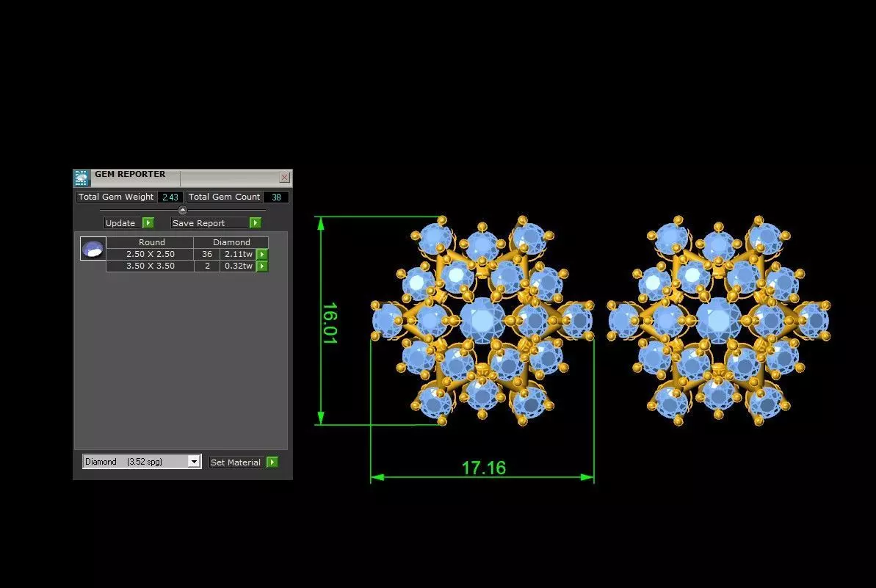This screenshot has width=876, height=588.
Task: Collapse the panel using the small round handle
Action: (x=183, y=210)
